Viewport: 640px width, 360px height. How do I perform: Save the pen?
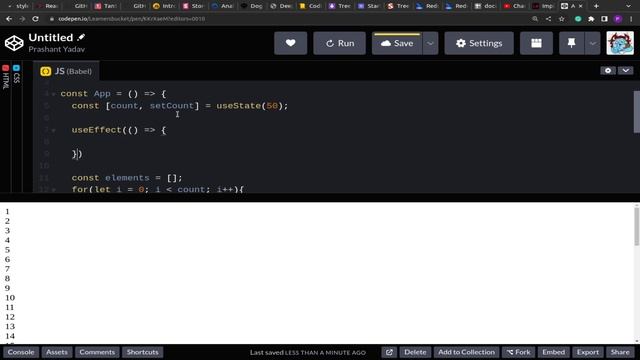pos(397,43)
